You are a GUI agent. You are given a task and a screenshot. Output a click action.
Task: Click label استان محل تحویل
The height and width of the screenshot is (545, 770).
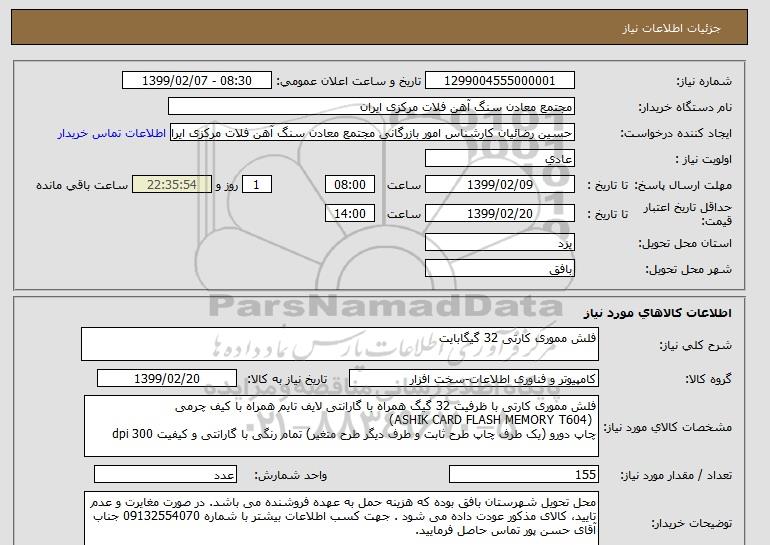pos(685,243)
